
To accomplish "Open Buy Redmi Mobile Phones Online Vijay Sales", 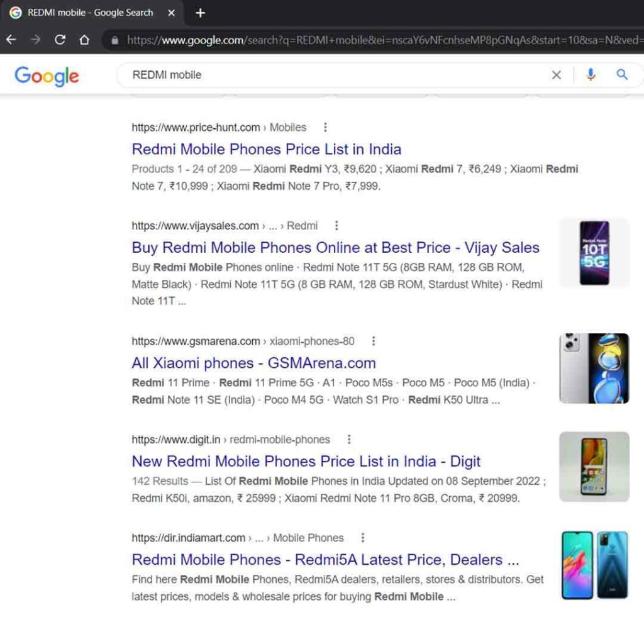I will [336, 248].
